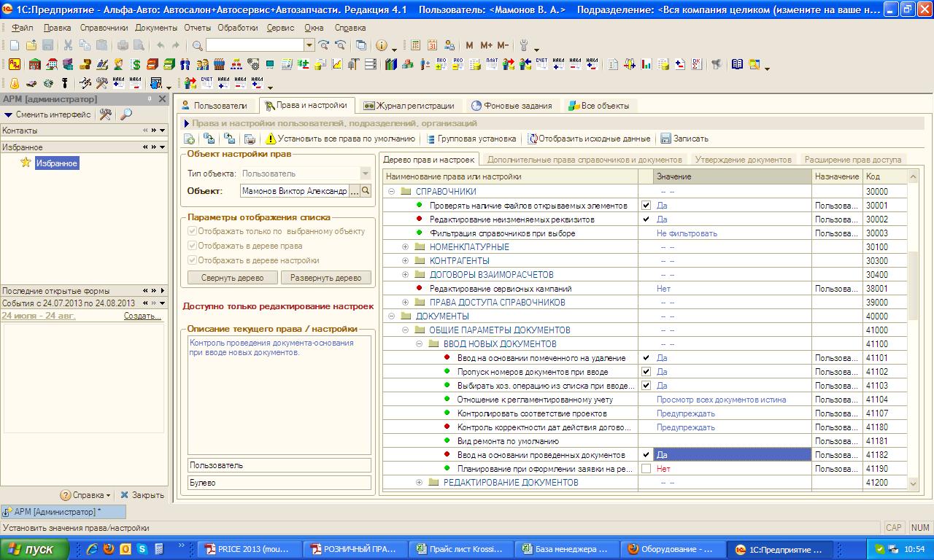This screenshot has height=560, width=934.
Task: Click the M+ memory button
Action: pos(487,45)
